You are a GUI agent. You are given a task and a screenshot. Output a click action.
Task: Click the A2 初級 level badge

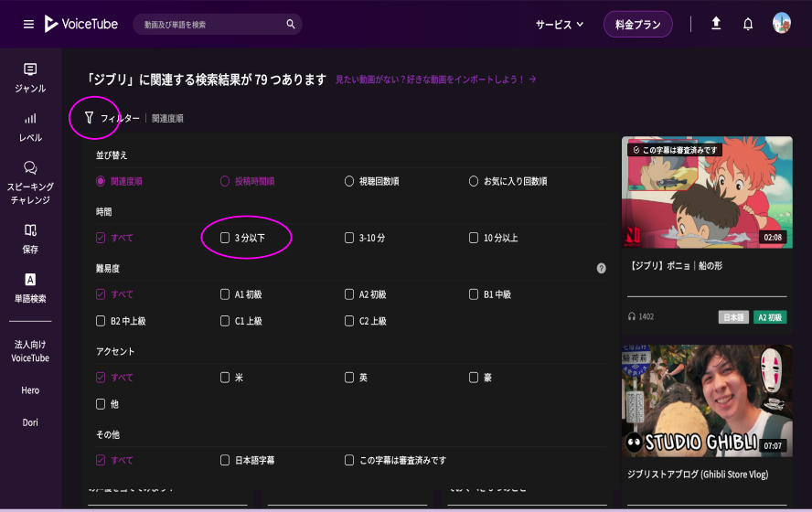770,317
